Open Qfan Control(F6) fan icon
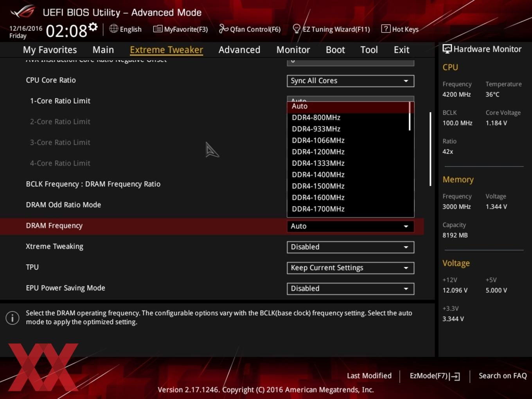532x399 pixels. pos(223,29)
